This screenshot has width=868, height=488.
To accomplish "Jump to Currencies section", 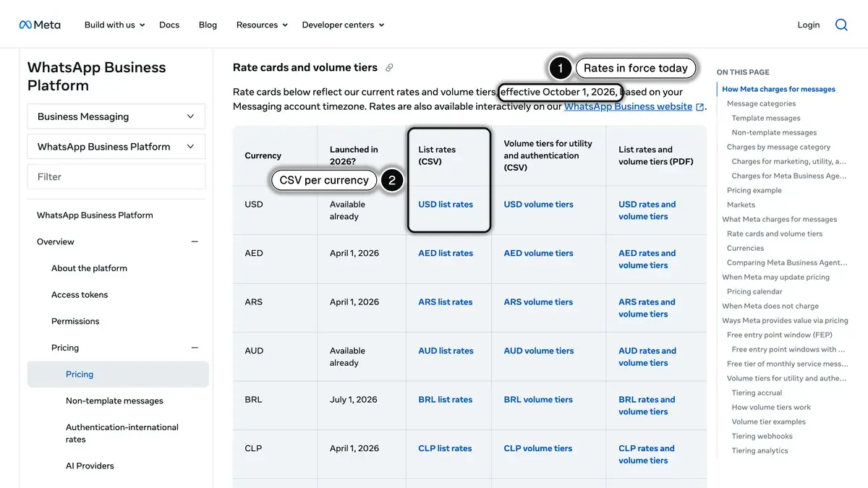I will tap(745, 249).
